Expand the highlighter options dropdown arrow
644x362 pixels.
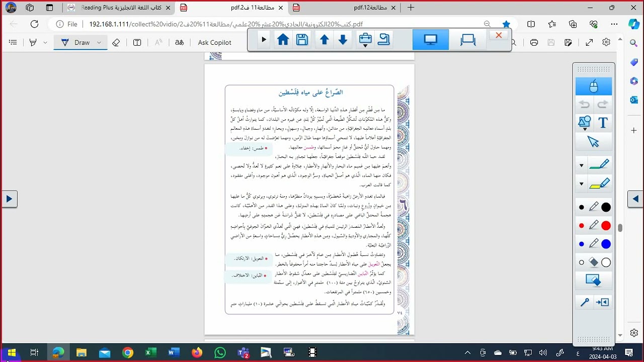582,185
